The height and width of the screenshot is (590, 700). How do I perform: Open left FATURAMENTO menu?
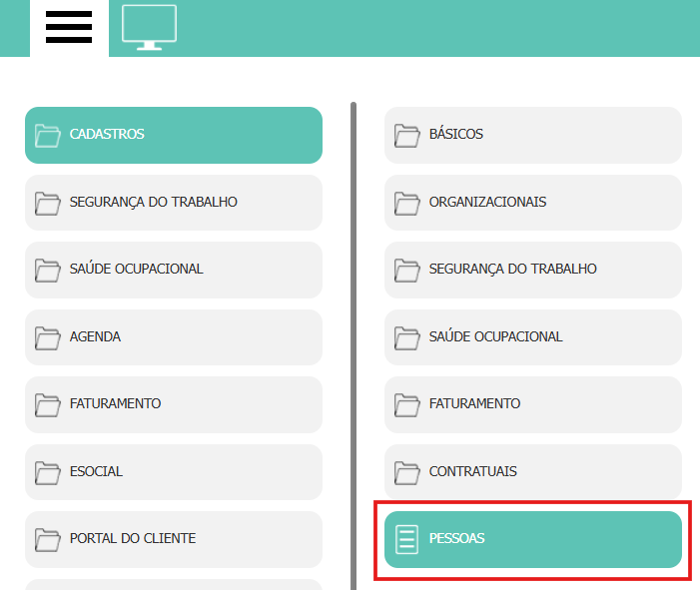[x=174, y=404]
